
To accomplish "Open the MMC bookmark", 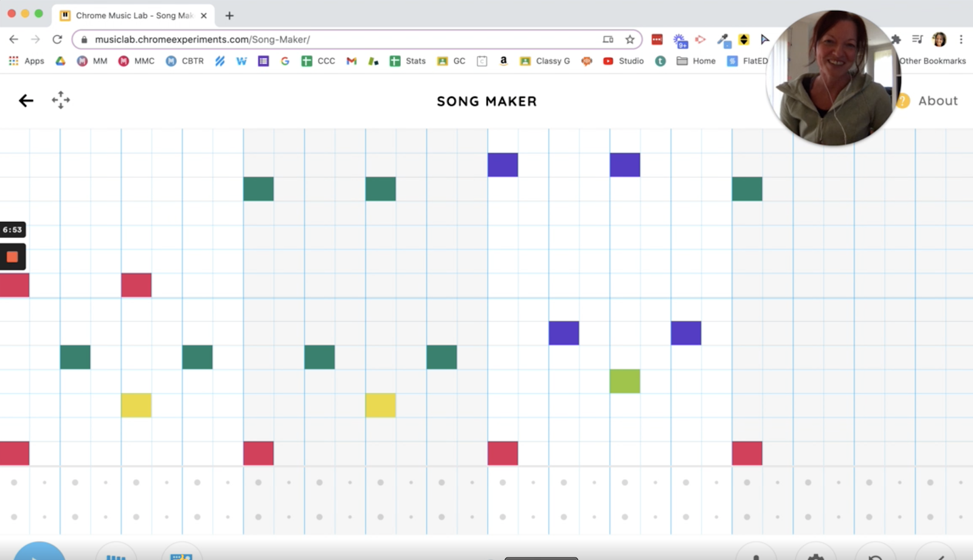I will pos(136,61).
